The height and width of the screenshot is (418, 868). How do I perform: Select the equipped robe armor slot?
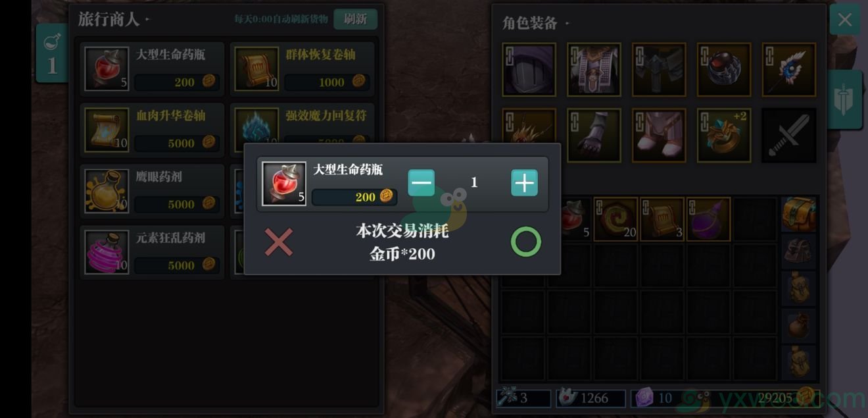pos(594,70)
